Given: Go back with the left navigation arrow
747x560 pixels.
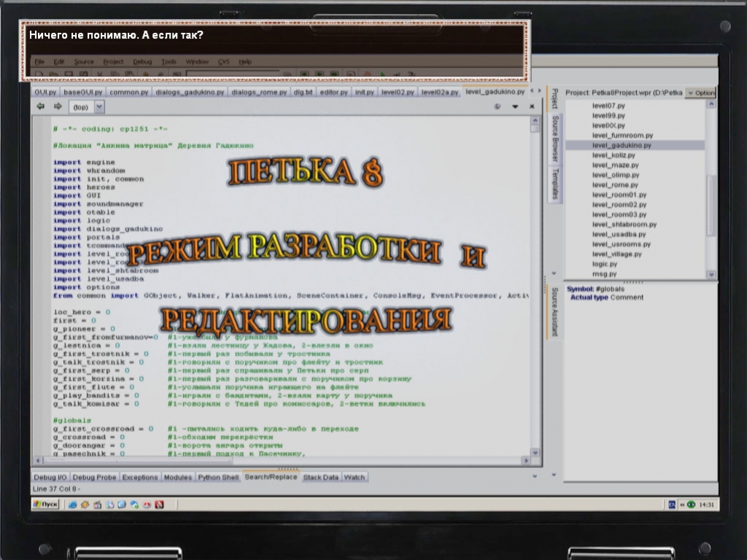Looking at the screenshot, I should tap(41, 106).
